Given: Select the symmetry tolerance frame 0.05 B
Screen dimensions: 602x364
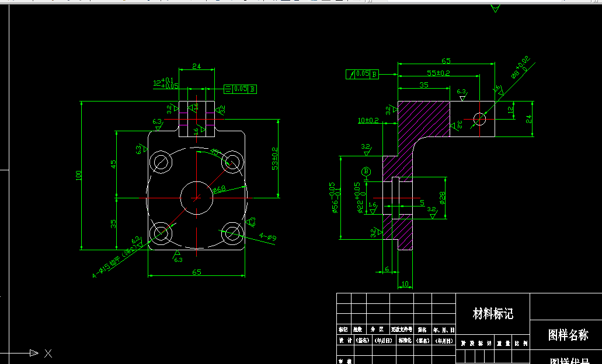Looking at the screenshot, I should tap(241, 89).
